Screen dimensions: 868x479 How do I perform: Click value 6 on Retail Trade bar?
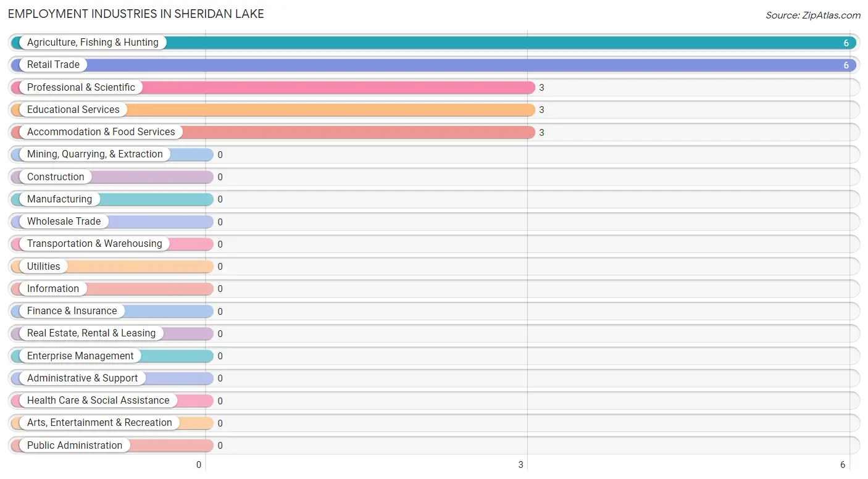click(846, 65)
